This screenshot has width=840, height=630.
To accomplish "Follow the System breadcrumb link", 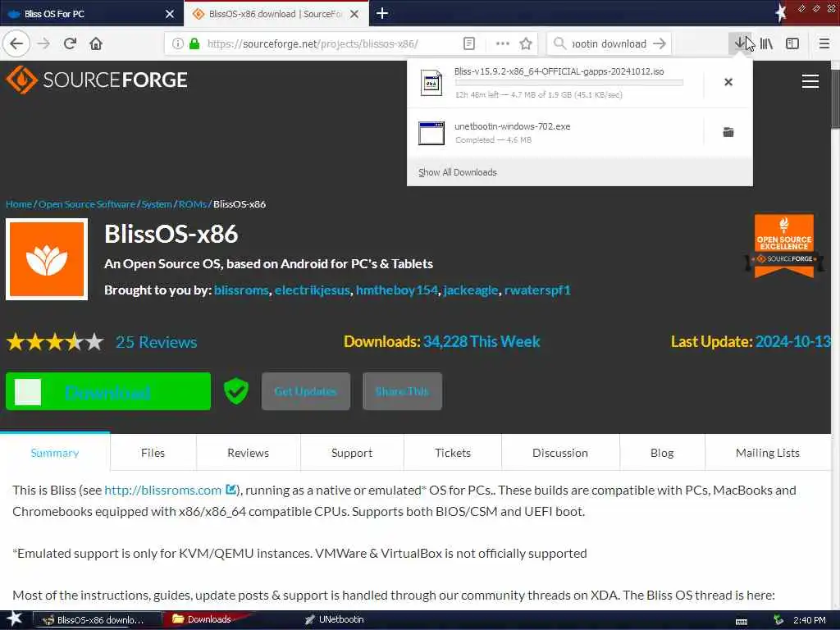I will [157, 204].
